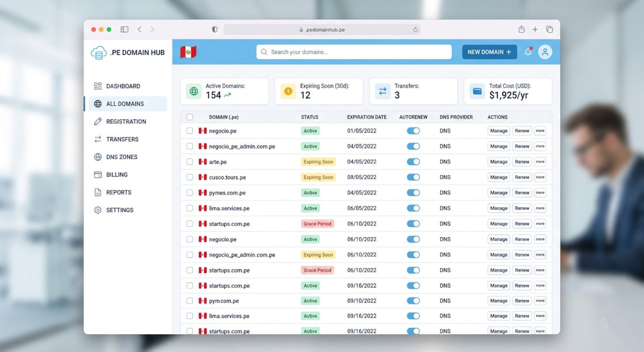Image resolution: width=644 pixels, height=352 pixels.
Task: Click the 08/05/2022 expiration date
Action: [362, 177]
